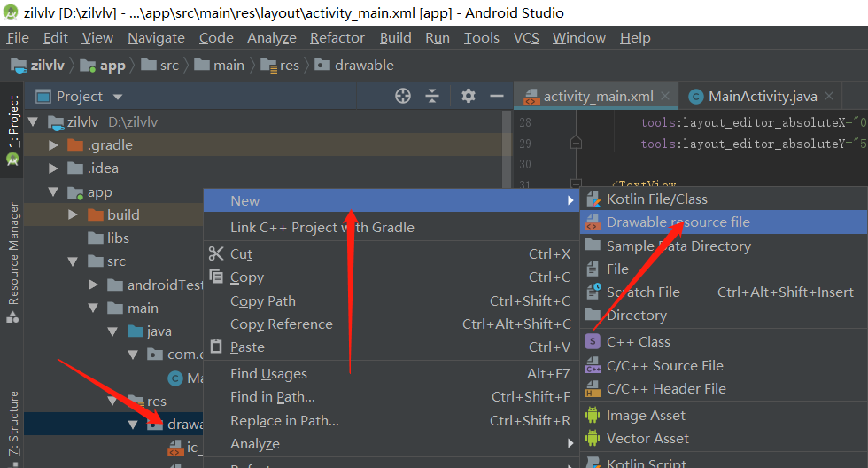
Task: Click the C/C++ Header File icon
Action: [593, 389]
